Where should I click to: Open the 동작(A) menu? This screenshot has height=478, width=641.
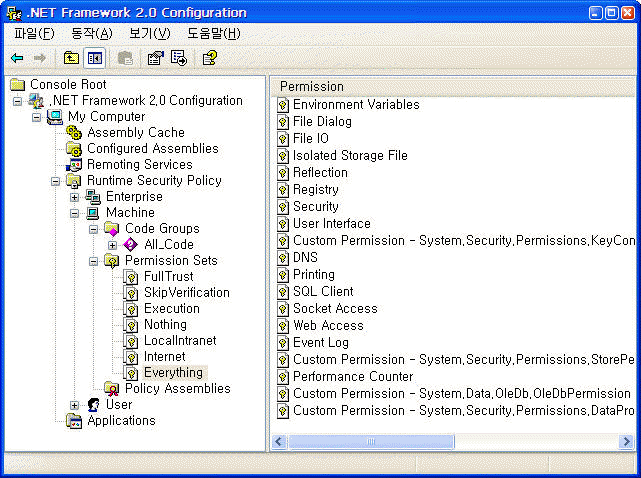(x=92, y=33)
